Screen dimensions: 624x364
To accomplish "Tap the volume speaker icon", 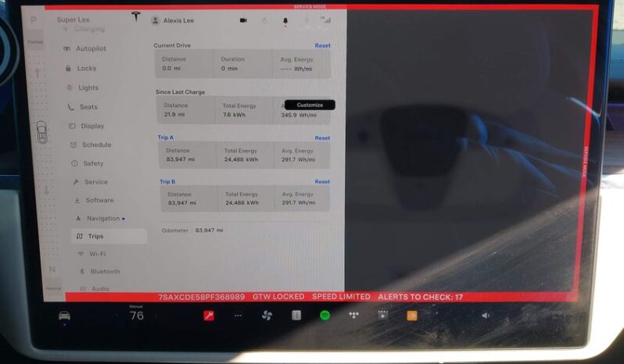I will click(x=486, y=316).
